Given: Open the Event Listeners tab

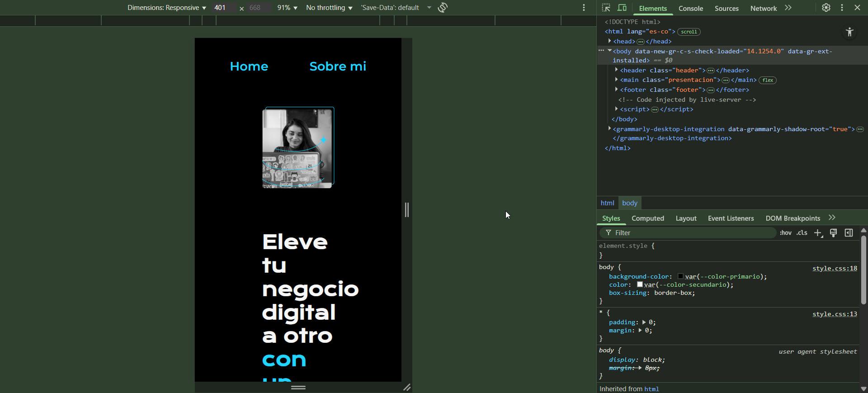Looking at the screenshot, I should click(x=731, y=218).
